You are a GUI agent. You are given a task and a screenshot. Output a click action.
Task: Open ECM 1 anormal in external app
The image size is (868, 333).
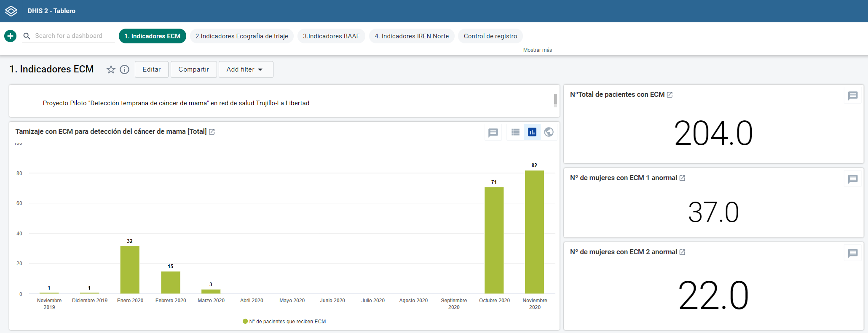[682, 178]
